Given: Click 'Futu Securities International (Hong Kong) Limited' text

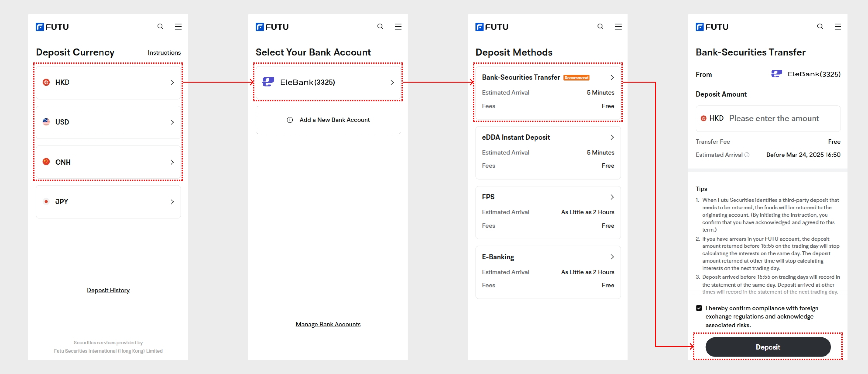Looking at the screenshot, I should (x=108, y=351).
